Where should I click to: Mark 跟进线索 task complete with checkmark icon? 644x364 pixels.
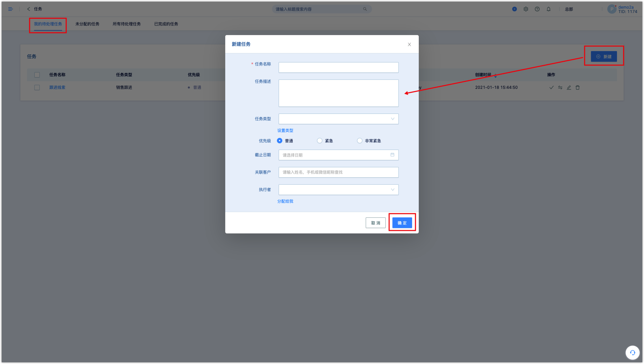pos(551,87)
